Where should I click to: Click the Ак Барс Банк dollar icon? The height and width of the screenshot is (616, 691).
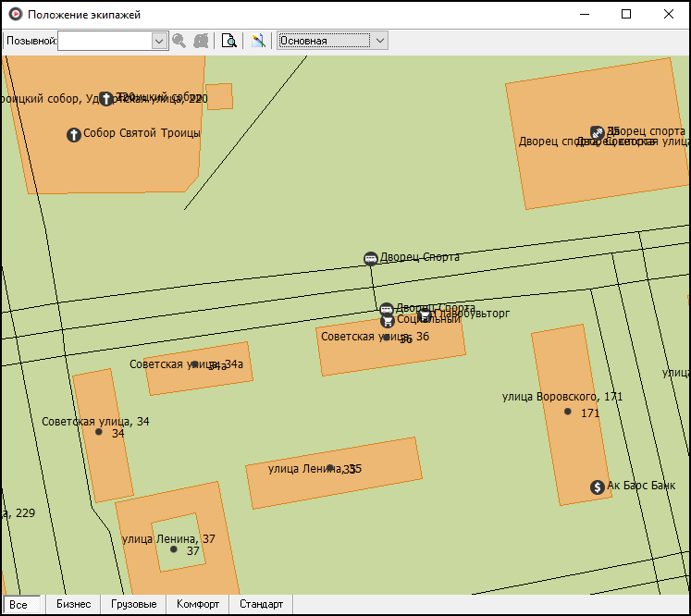(598, 487)
